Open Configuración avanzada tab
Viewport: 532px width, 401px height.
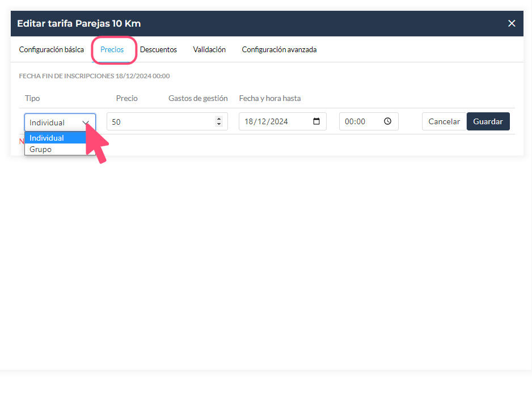[279, 49]
